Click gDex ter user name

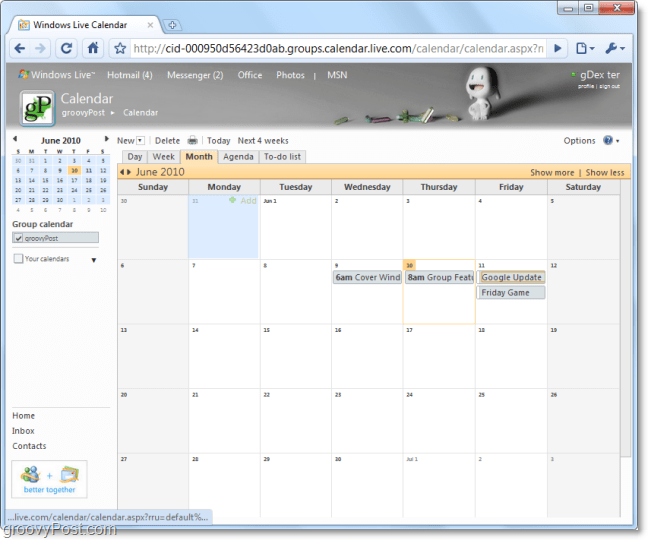click(600, 75)
